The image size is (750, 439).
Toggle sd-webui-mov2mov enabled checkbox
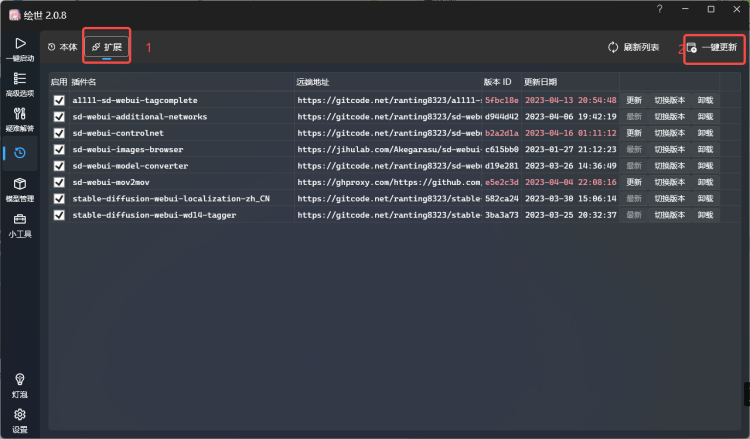[59, 182]
